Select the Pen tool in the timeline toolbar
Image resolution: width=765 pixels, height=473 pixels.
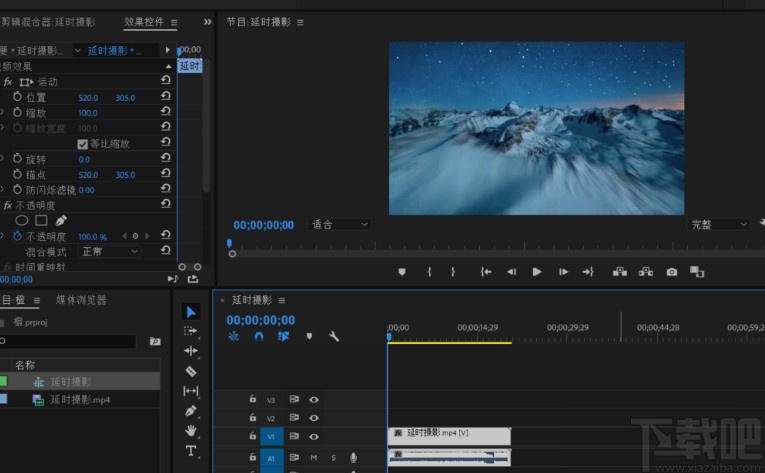tap(191, 411)
